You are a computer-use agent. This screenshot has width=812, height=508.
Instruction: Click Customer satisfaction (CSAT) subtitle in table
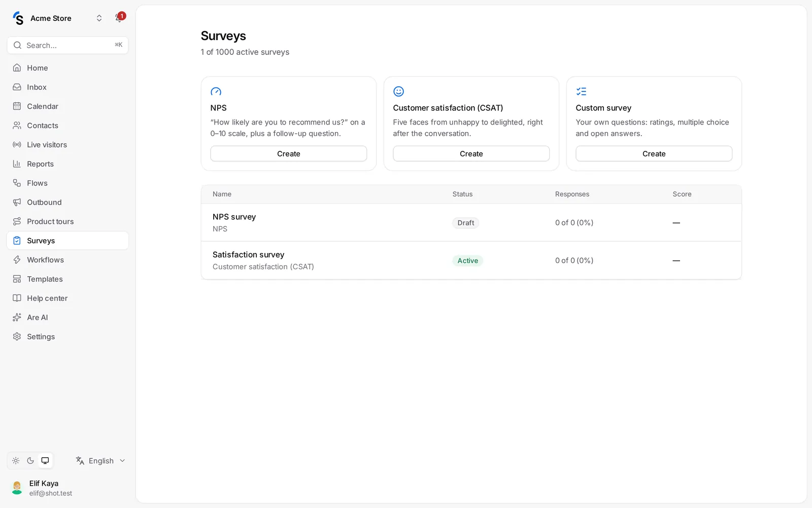(x=263, y=267)
